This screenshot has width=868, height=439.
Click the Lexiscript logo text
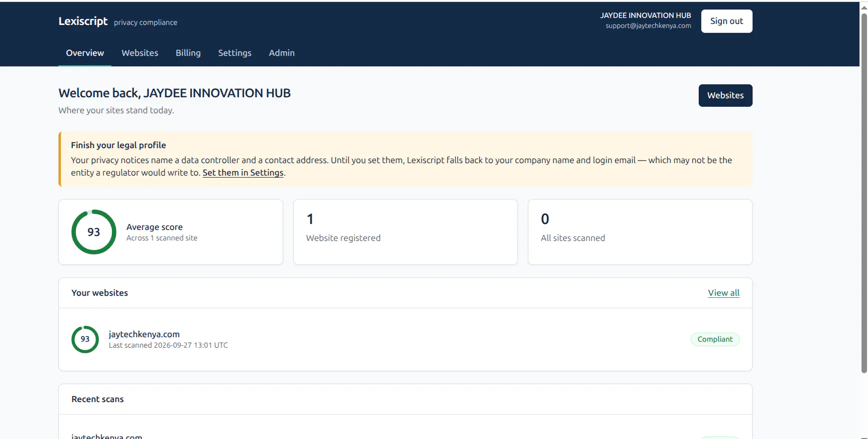click(83, 21)
